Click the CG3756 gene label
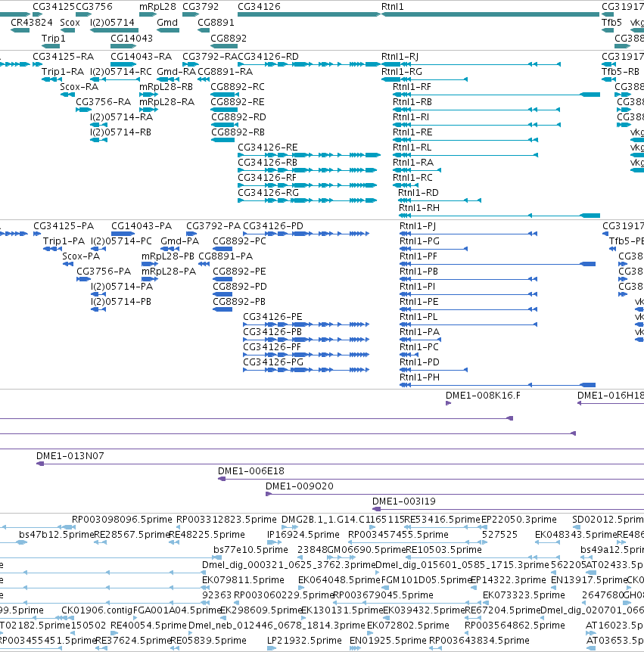644x652 pixels. 94,7
